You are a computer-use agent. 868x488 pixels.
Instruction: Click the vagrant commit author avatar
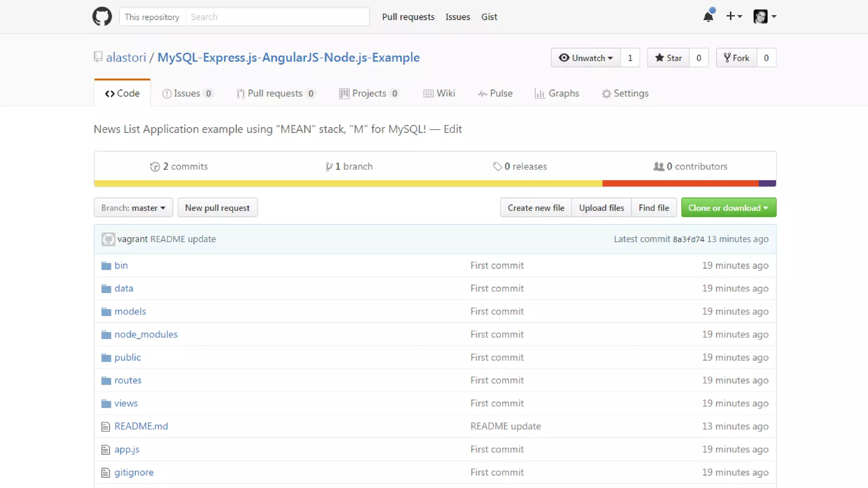coord(108,239)
